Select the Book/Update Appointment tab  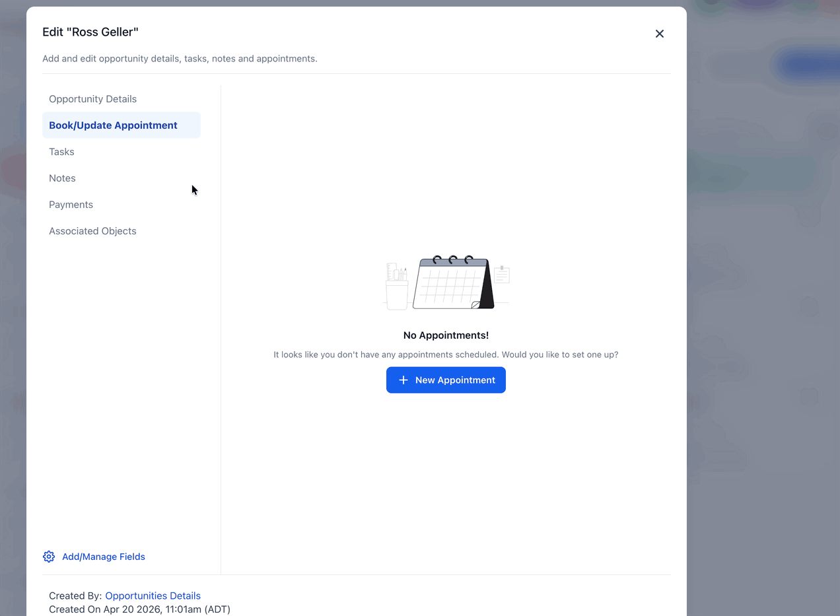point(122,125)
